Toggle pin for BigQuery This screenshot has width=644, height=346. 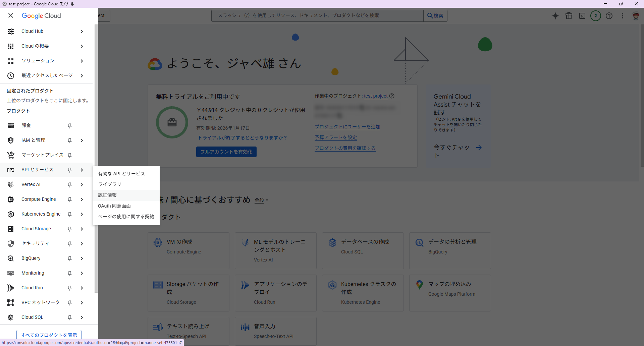70,258
